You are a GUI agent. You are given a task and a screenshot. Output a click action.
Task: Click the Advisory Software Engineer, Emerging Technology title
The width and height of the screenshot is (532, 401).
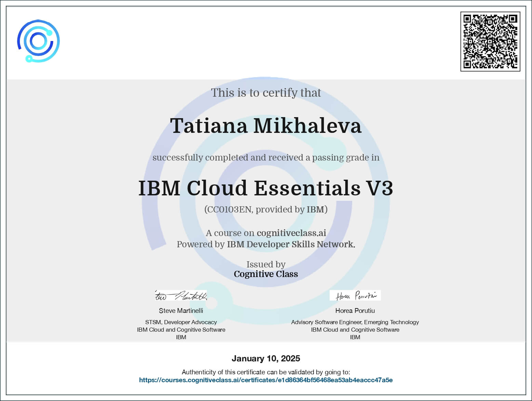(x=355, y=322)
